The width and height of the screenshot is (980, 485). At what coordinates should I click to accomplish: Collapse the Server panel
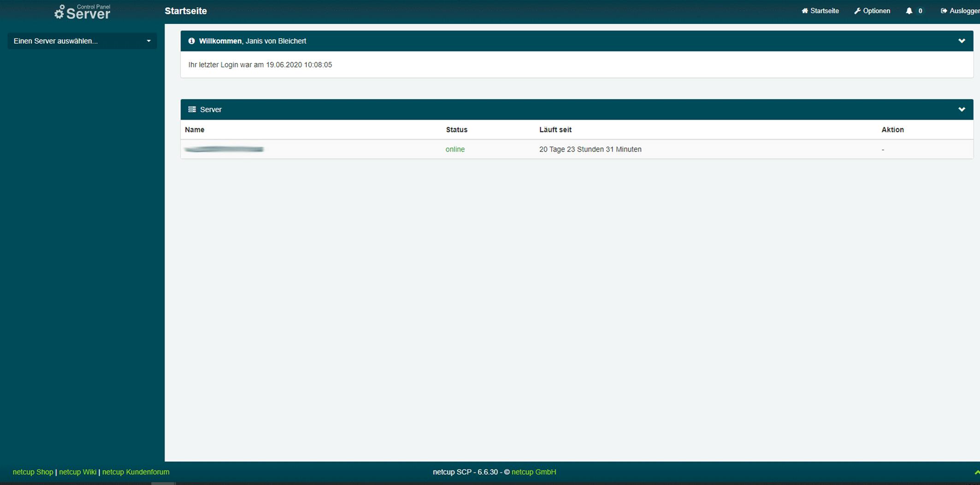click(962, 109)
